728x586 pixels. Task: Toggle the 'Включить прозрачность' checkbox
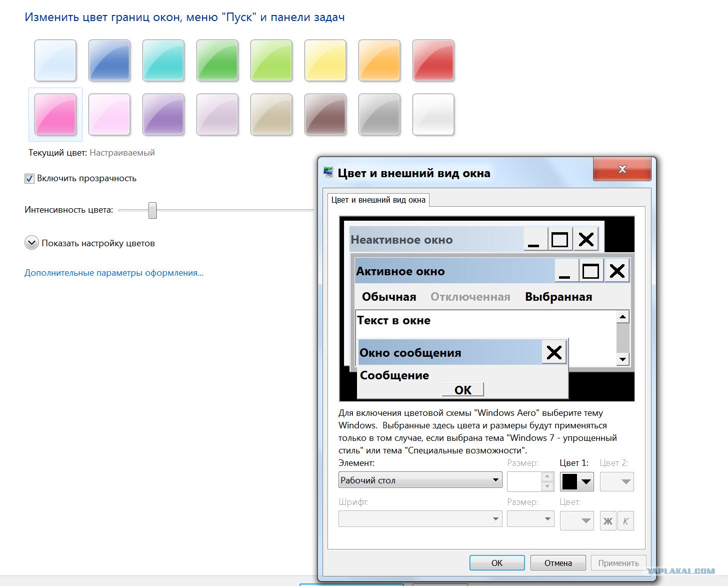tap(29, 179)
